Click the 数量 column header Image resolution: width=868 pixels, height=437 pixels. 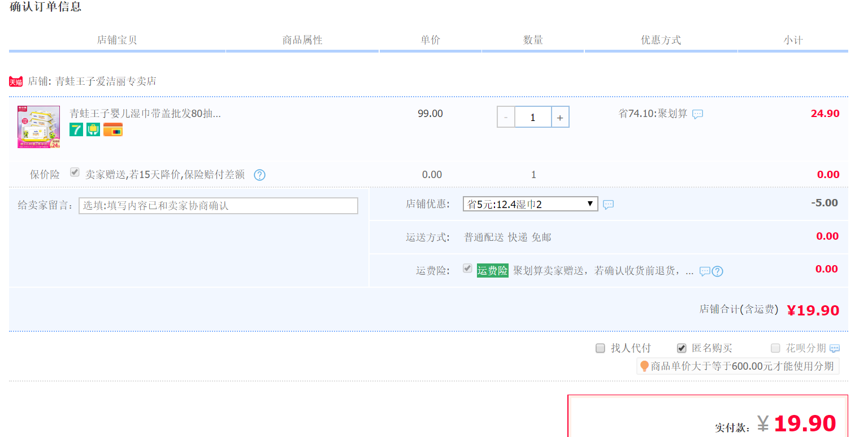pyautogui.click(x=533, y=40)
